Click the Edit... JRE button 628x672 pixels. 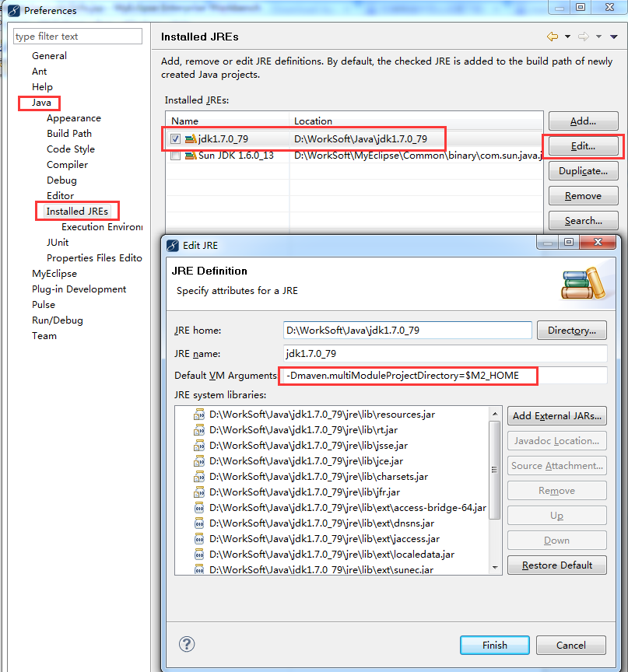pos(583,146)
